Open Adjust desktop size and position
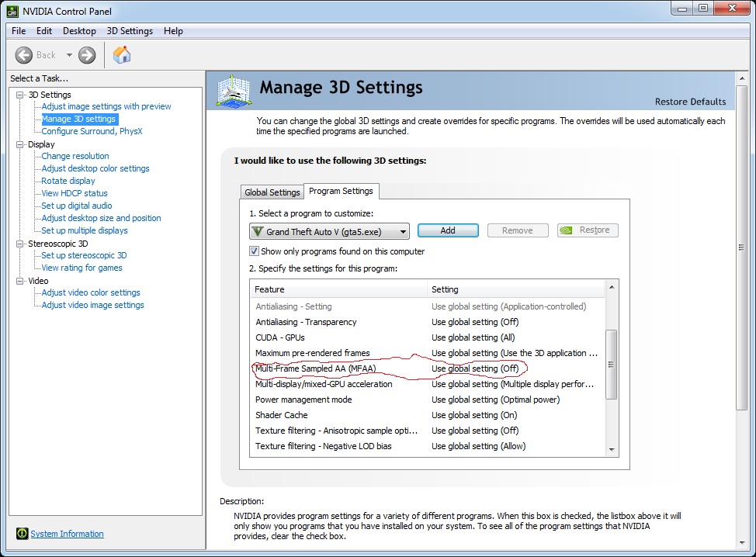756x557 pixels. coord(101,218)
